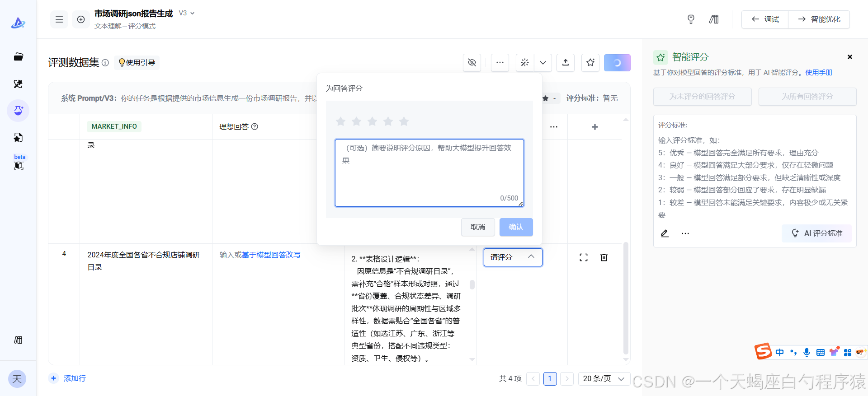Click the hamburger menu icon
The height and width of the screenshot is (396, 868).
(59, 19)
